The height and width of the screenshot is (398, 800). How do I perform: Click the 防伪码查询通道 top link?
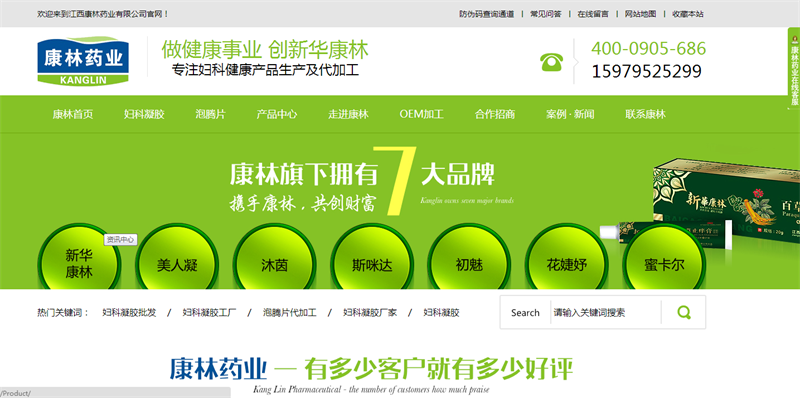pyautogui.click(x=487, y=14)
